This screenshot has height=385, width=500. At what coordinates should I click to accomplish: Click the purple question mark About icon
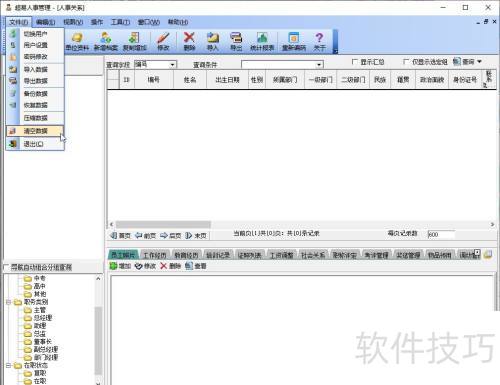319,37
